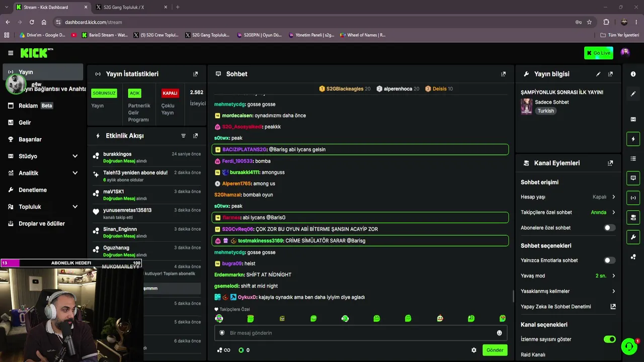Pop out the Yayın İstatistikleri panel
The height and width of the screenshot is (362, 644).
(196, 74)
